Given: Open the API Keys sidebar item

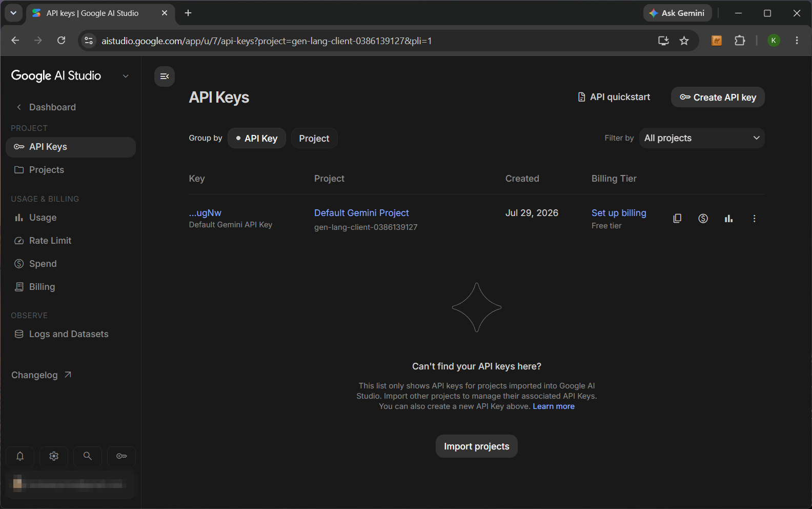Looking at the screenshot, I should (x=71, y=147).
